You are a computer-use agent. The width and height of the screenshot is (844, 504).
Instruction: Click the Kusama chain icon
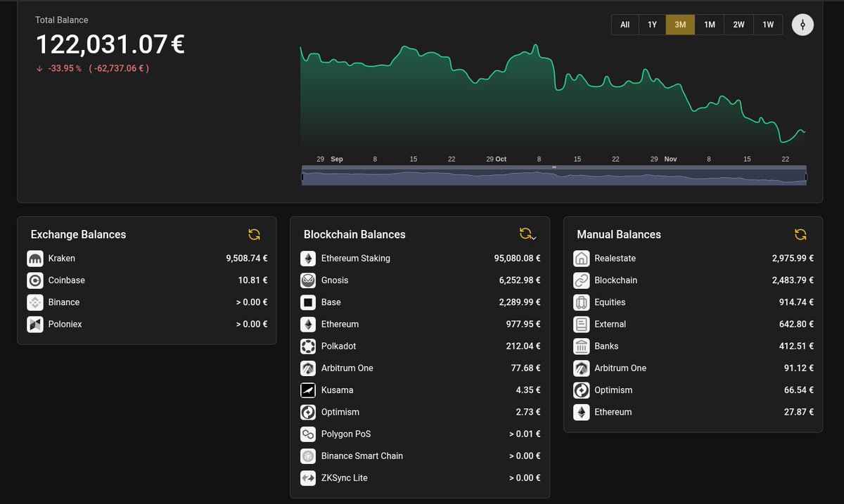(x=308, y=390)
